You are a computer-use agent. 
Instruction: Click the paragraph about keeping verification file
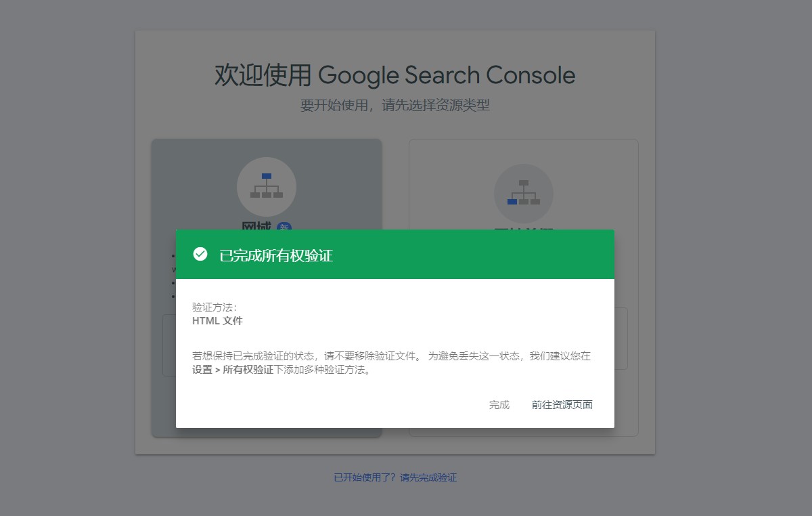[x=391, y=363]
